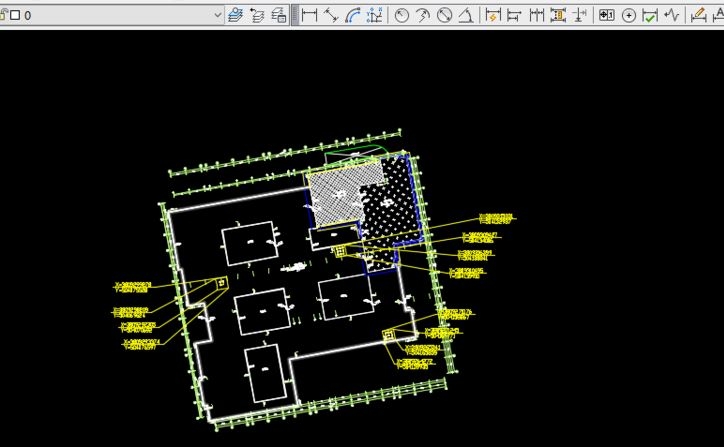This screenshot has height=447, width=724.
Task: Activate the Angular dimension tool
Action: tap(465, 15)
